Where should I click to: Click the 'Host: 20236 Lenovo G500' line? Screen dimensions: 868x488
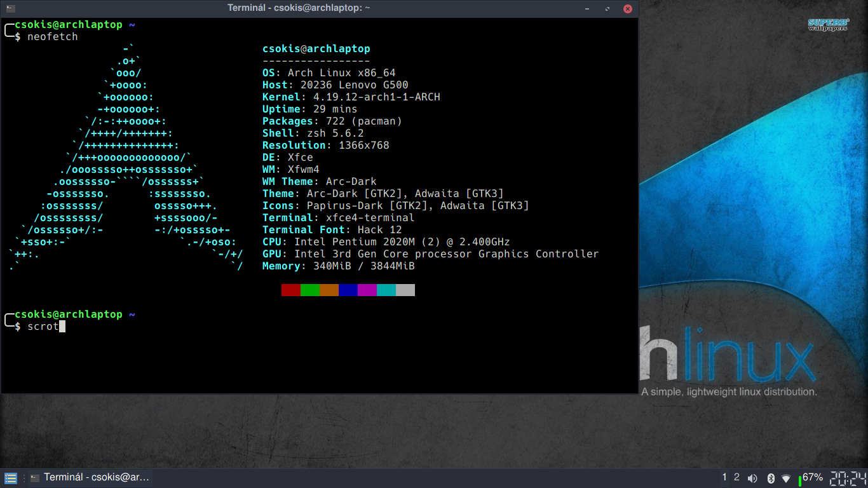pyautogui.click(x=336, y=85)
